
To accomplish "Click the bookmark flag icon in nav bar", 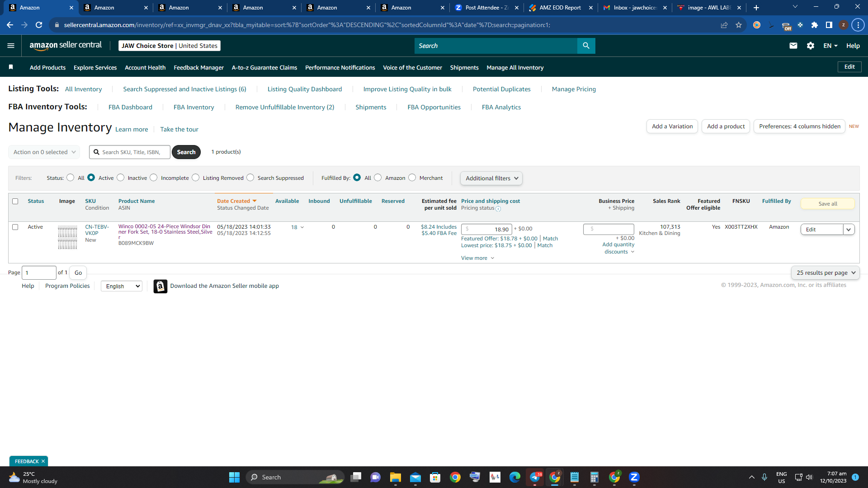I will coord(11,67).
